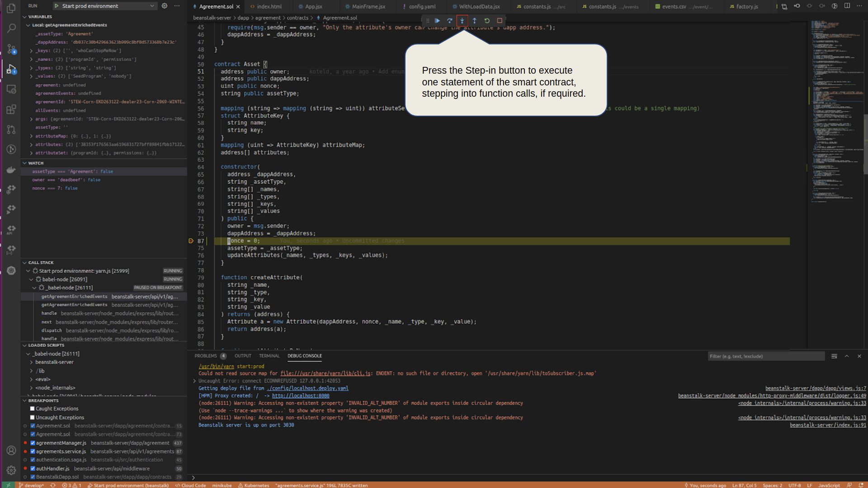Switch to the Terminal panel tab
Screen dimensions: 868x488
coord(269,356)
